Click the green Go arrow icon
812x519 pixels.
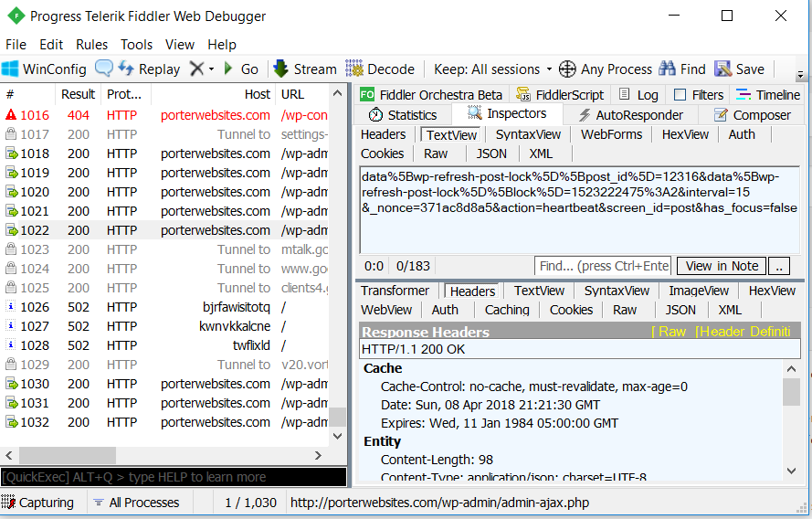click(227, 69)
